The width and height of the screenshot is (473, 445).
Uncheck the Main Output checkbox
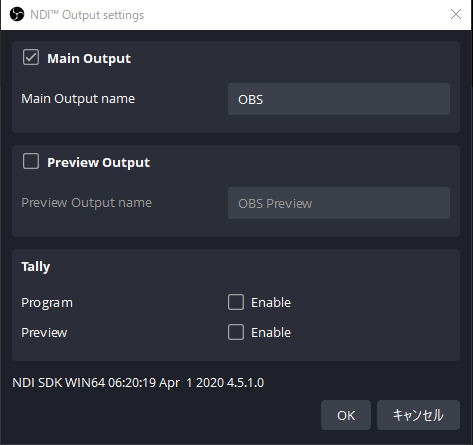click(x=31, y=57)
